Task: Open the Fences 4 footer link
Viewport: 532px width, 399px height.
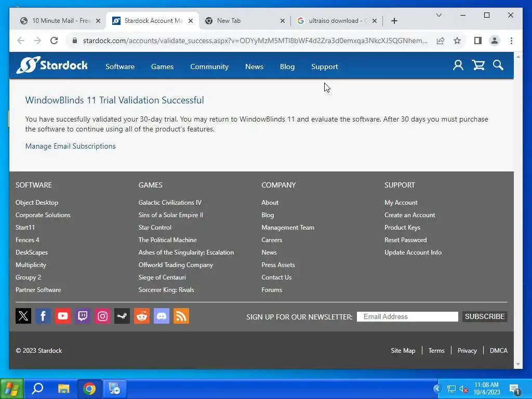Action: (x=27, y=240)
